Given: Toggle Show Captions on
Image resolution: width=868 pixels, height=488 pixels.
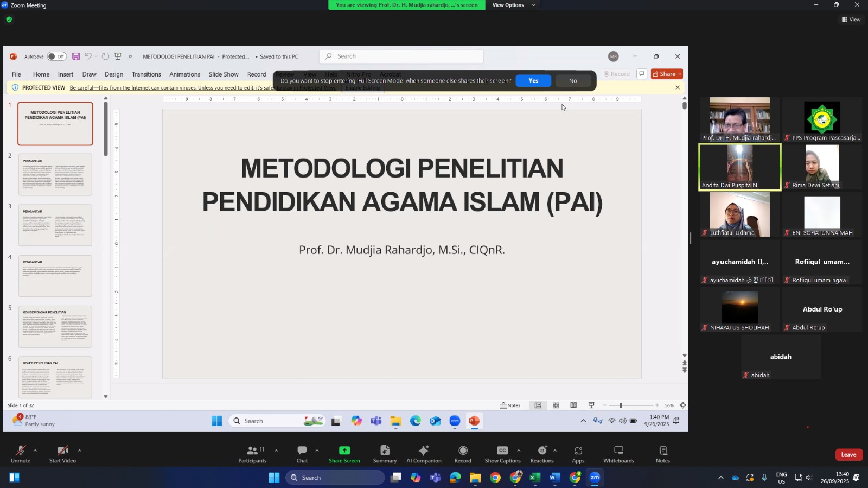Looking at the screenshot, I should 502,454.
